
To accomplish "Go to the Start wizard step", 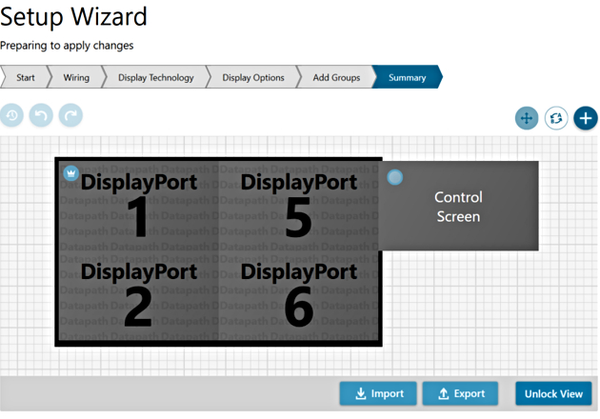I will pos(25,77).
